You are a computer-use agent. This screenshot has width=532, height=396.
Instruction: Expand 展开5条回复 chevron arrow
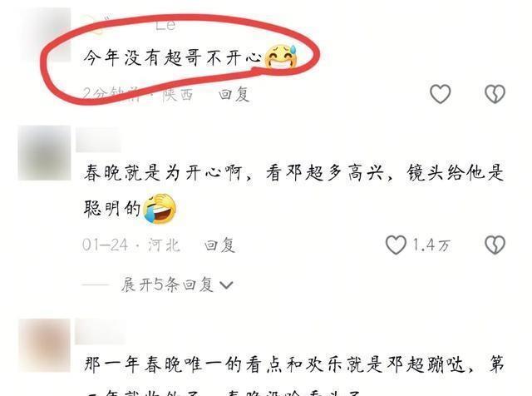pyautogui.click(x=226, y=285)
